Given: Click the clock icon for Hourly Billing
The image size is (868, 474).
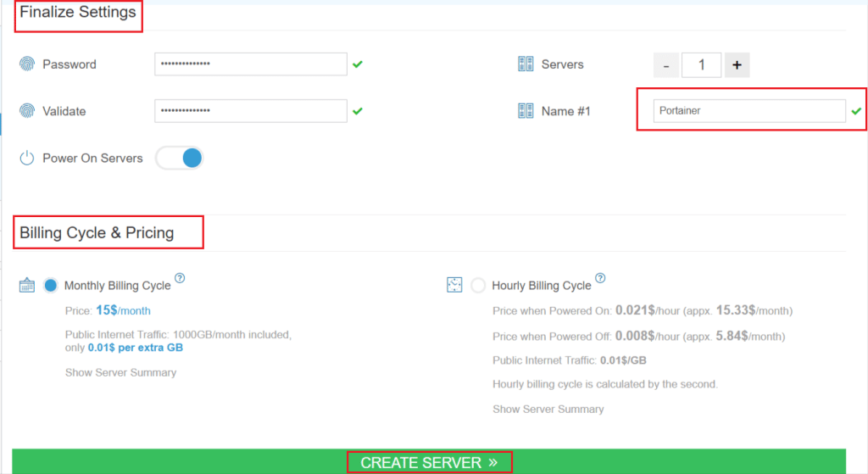Looking at the screenshot, I should 454,285.
